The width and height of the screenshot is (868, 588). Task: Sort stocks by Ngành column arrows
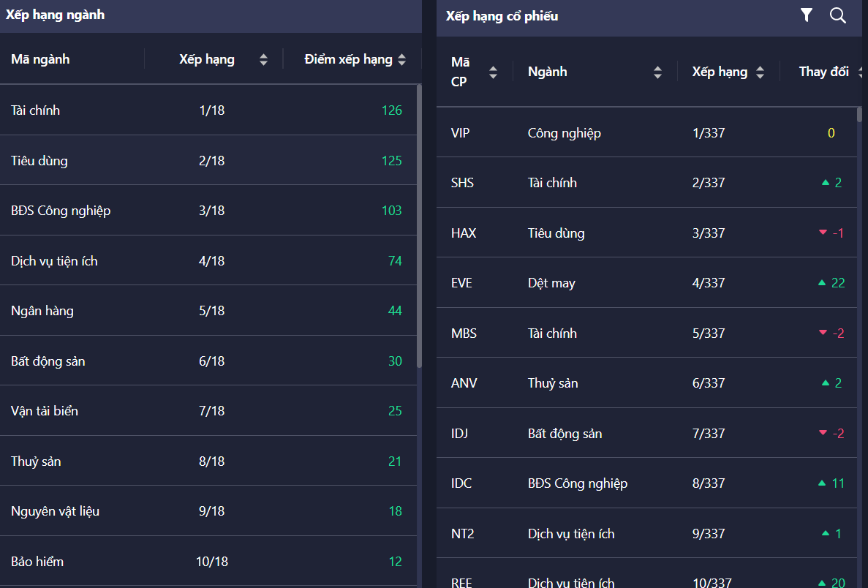pyautogui.click(x=657, y=72)
